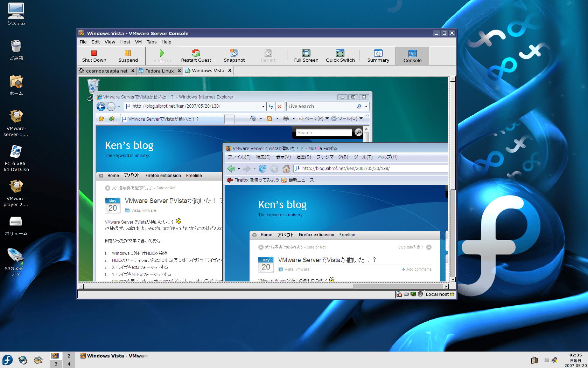Open the IE Favorites Center star
This screenshot has height=368, width=588.
[x=101, y=119]
